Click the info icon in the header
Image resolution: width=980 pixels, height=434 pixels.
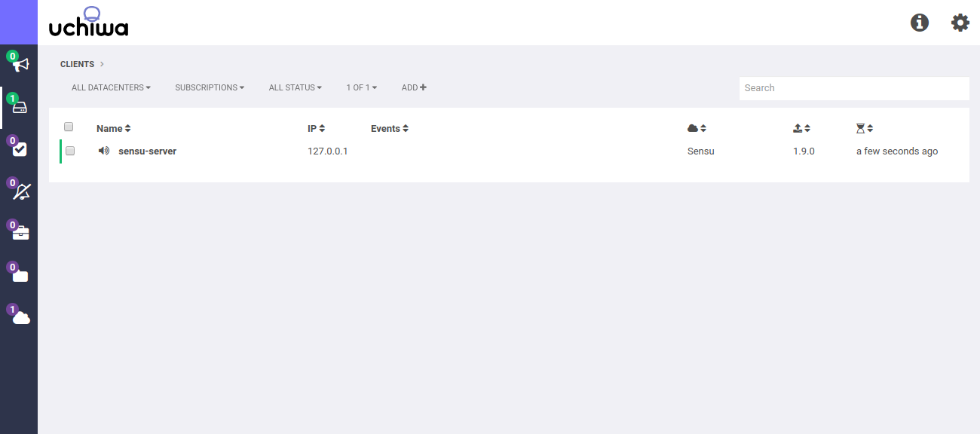(x=920, y=23)
